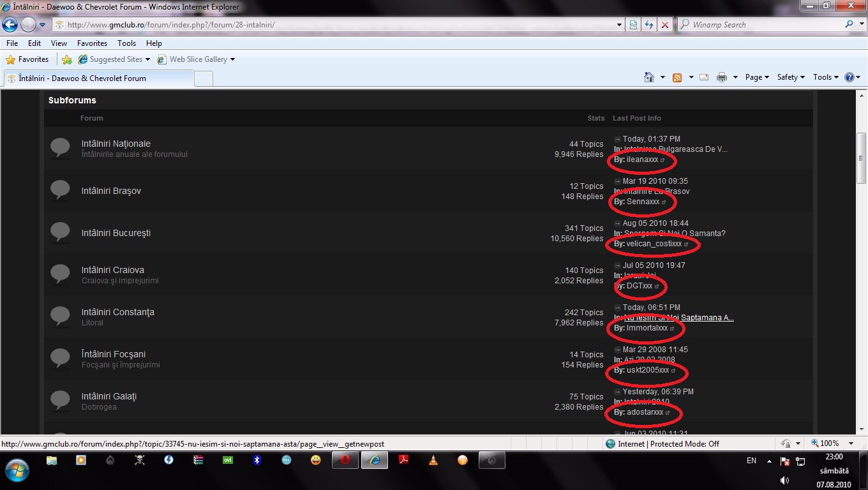
Task: Click the speech bubble icon for Întâlniri Focșani
Action: click(60, 359)
